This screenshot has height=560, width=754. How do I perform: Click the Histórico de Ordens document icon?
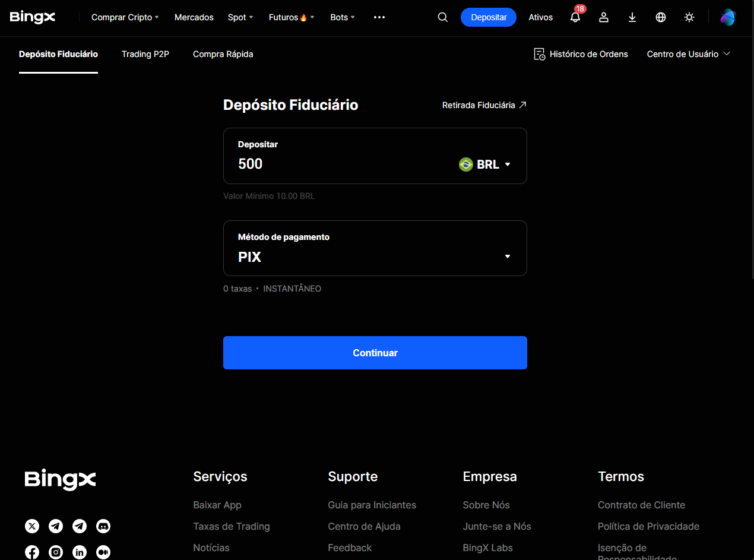click(x=539, y=54)
